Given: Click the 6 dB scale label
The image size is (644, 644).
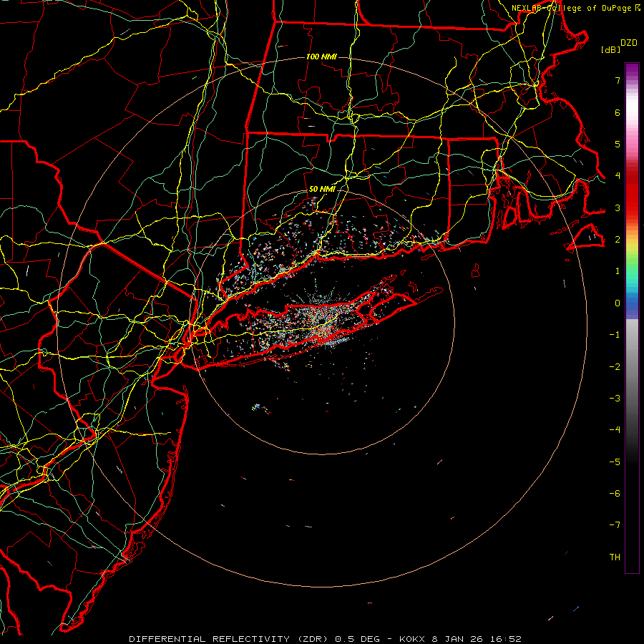Looking at the screenshot, I should coord(618,112).
